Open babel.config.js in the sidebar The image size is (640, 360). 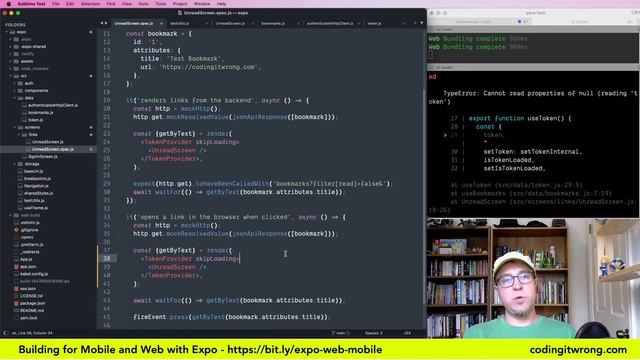[34, 274]
